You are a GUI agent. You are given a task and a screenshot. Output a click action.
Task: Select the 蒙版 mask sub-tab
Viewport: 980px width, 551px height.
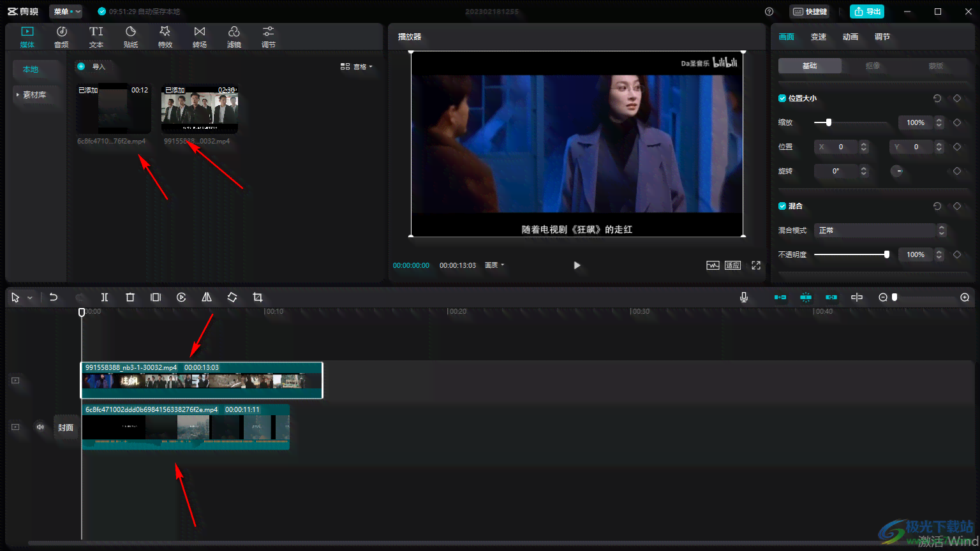(936, 66)
